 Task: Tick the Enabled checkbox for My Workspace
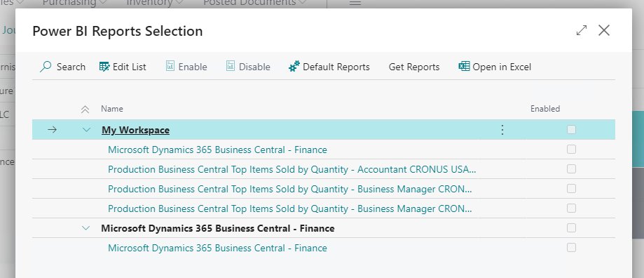(x=571, y=130)
